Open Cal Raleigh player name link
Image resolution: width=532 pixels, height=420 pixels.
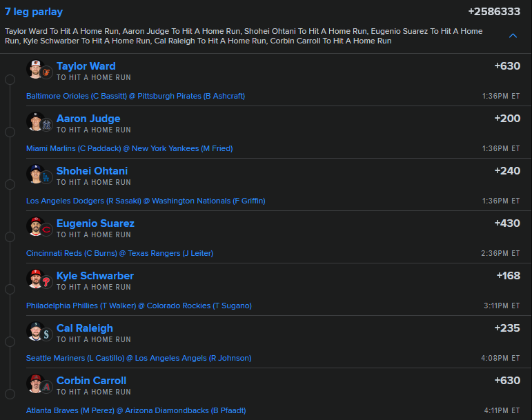pyautogui.click(x=84, y=328)
